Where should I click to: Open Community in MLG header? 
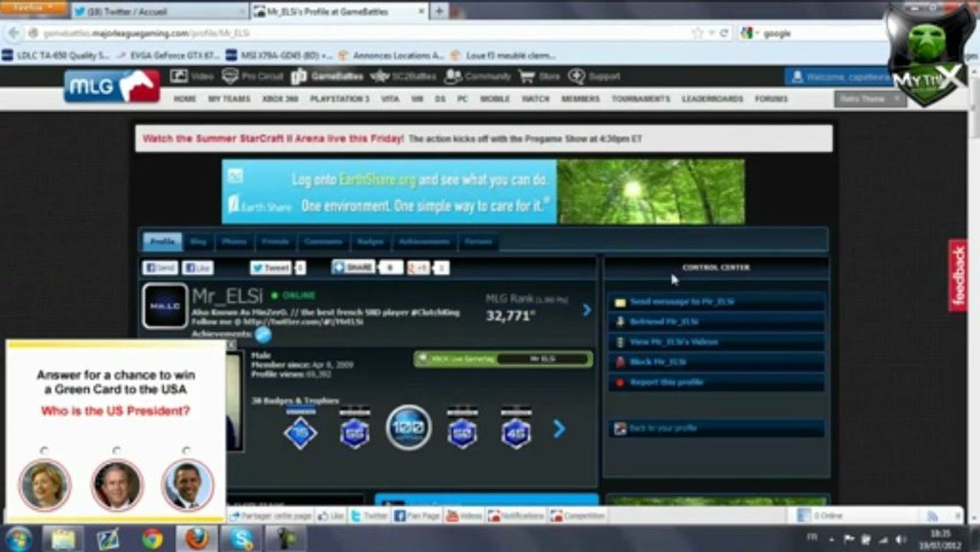pyautogui.click(x=477, y=77)
